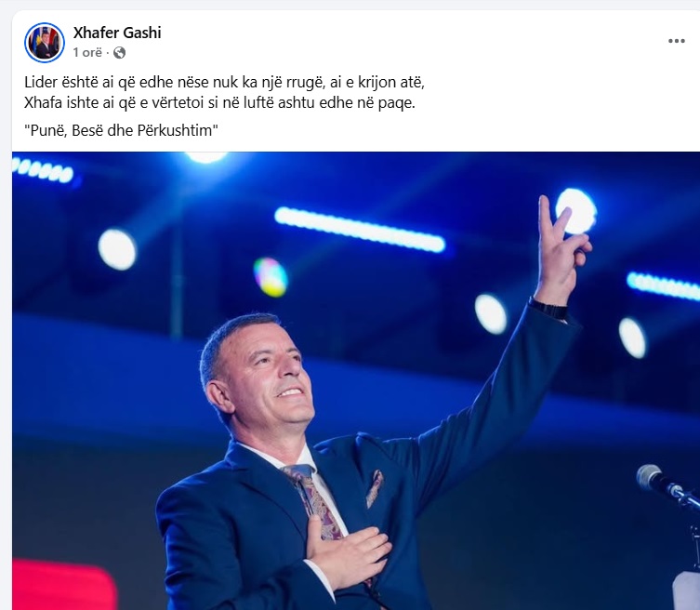
Task: Click the red shape in the photo corner
Action: pyautogui.click(x=62, y=586)
